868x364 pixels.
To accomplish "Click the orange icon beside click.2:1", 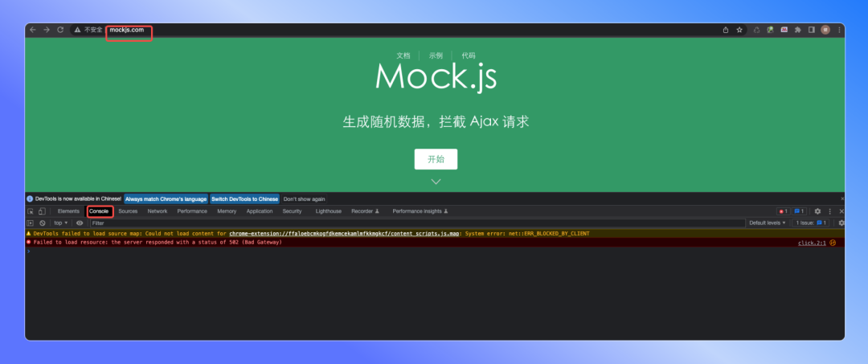I will click(832, 243).
